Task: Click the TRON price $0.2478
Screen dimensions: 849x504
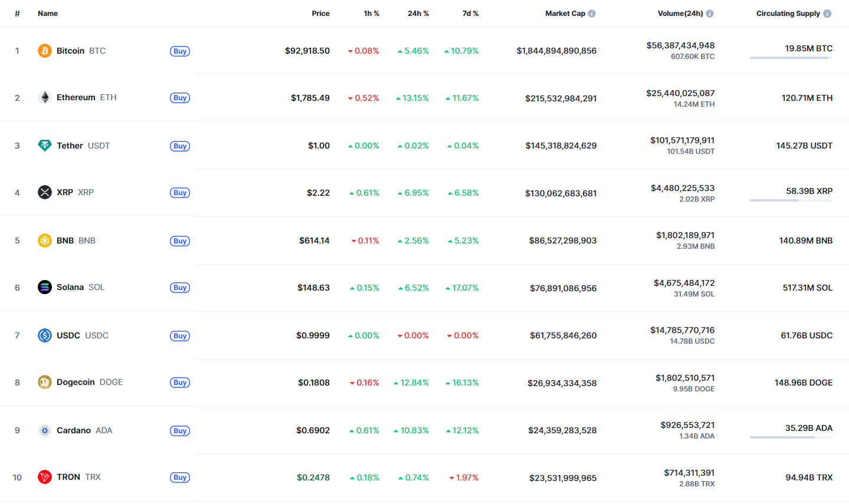Action: pos(313,477)
